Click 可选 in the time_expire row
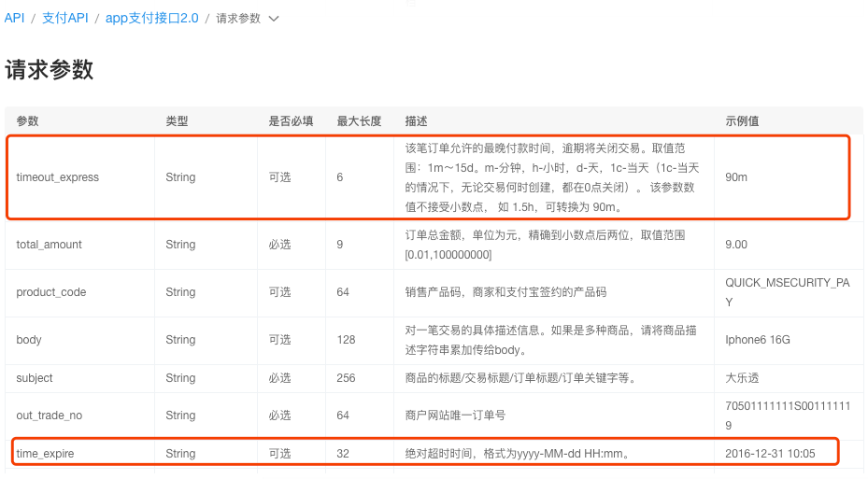 (279, 454)
